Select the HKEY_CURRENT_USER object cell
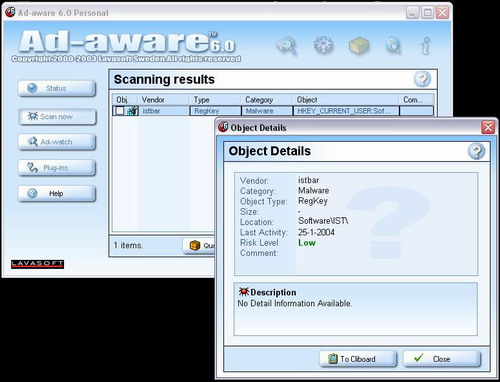 point(346,111)
